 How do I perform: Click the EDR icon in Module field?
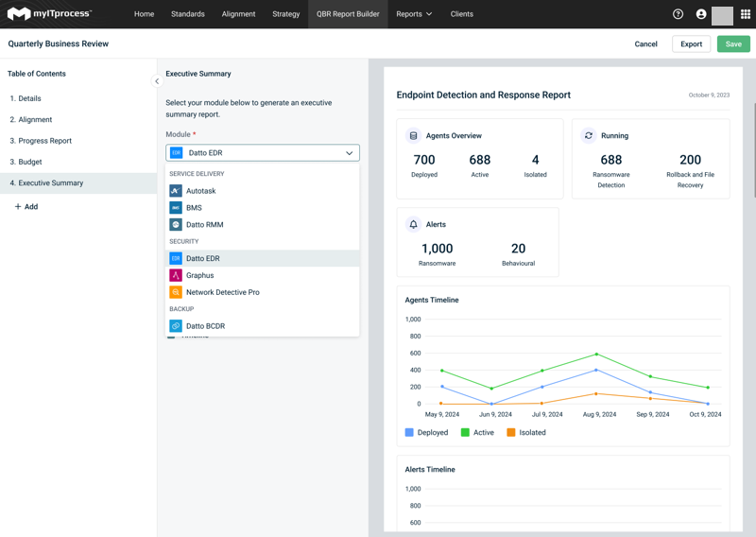point(177,152)
